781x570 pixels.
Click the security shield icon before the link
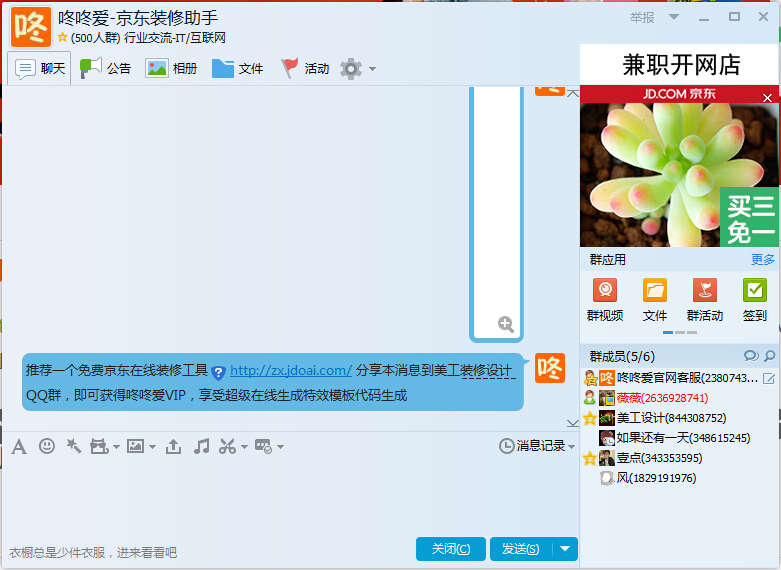[x=218, y=372]
